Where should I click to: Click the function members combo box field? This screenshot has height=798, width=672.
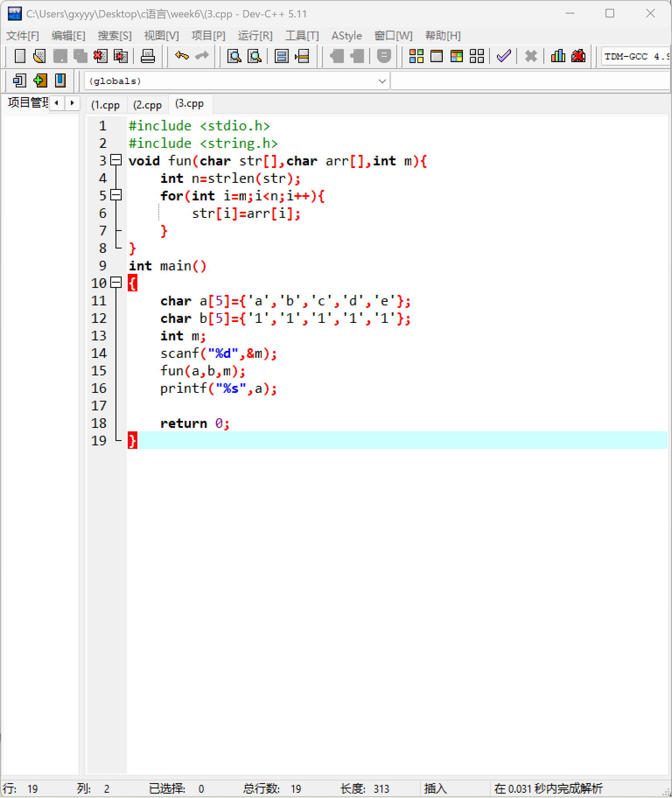530,81
